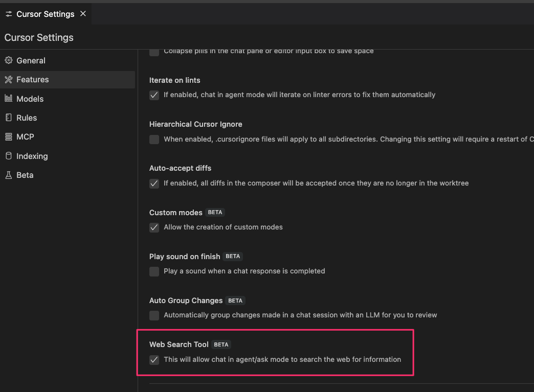Click the Beta flask icon

point(9,175)
